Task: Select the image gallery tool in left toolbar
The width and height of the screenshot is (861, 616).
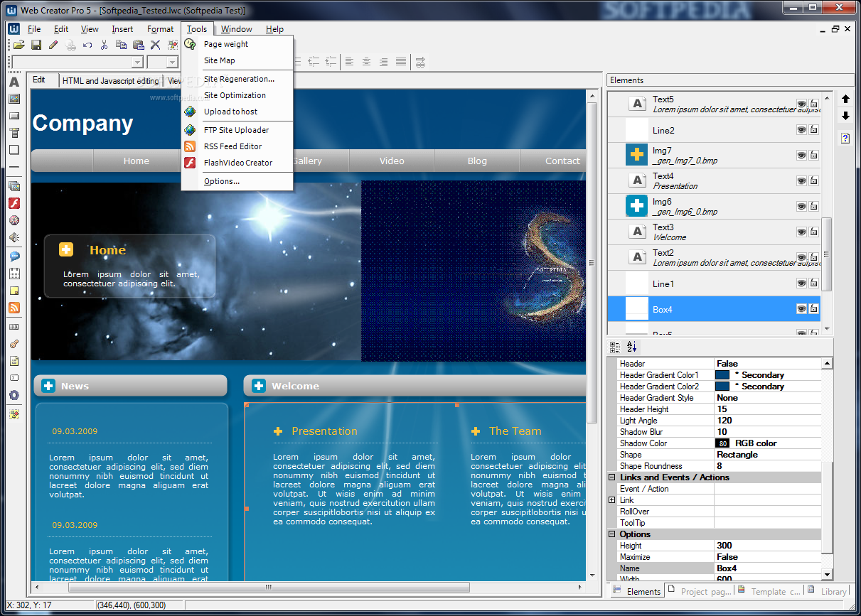Action: (14, 186)
